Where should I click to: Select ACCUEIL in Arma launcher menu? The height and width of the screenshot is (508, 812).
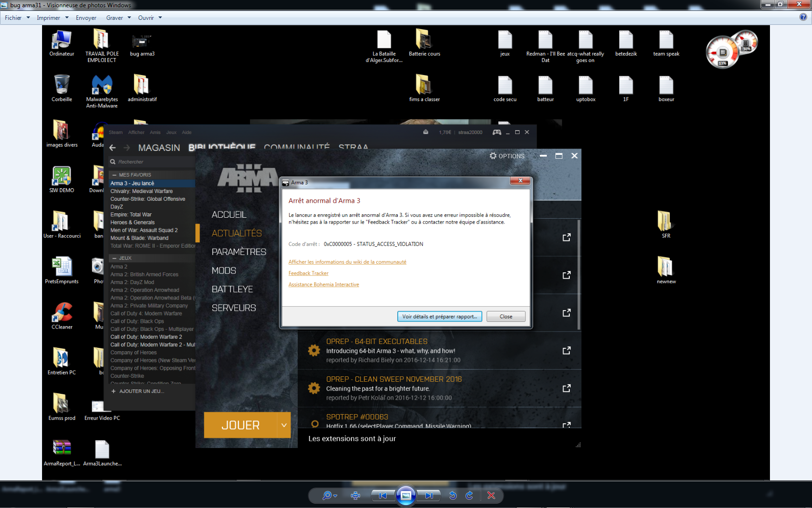pos(229,214)
